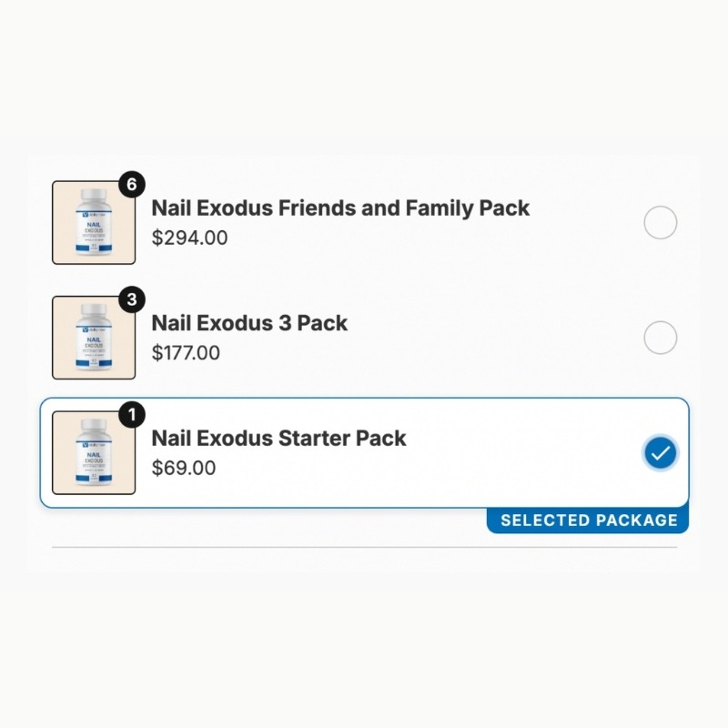Click the Nail Exodus Friends and Family Pack title
This screenshot has height=728, width=728.
(340, 208)
